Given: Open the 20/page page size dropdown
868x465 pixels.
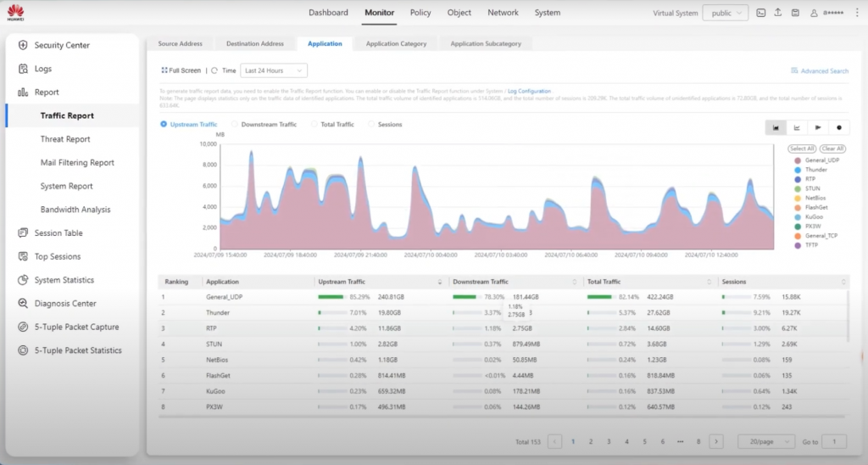Looking at the screenshot, I should [765, 441].
